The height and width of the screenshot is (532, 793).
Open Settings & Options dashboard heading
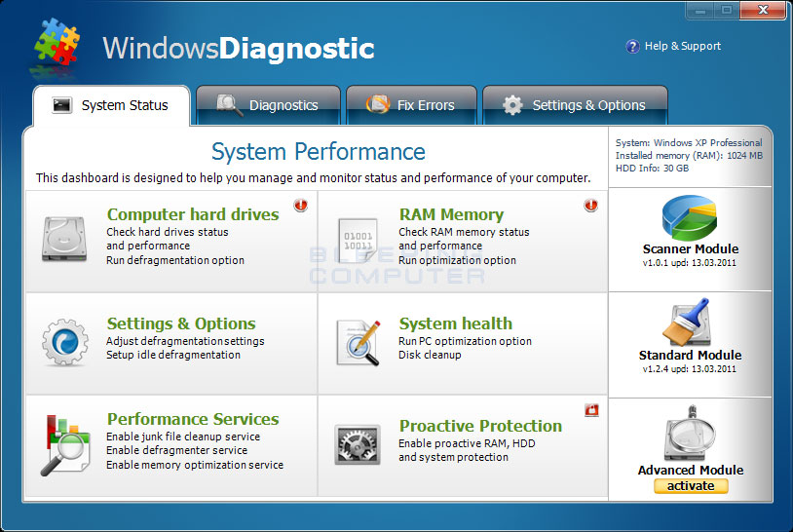(x=181, y=323)
